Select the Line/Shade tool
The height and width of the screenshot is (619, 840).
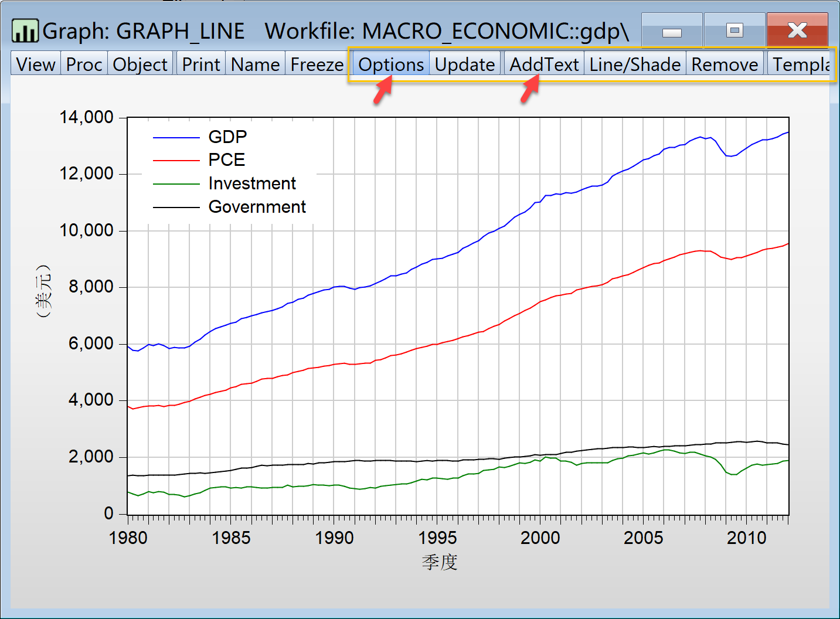point(635,64)
